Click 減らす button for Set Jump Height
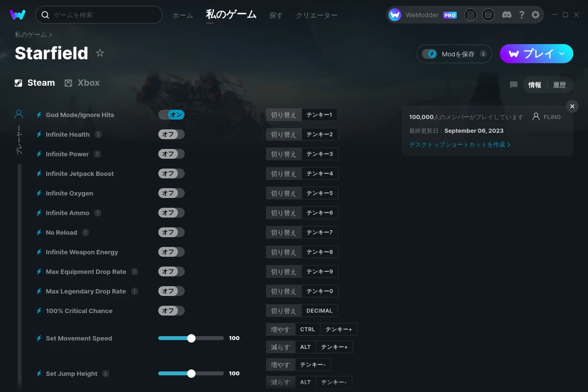 tap(280, 382)
